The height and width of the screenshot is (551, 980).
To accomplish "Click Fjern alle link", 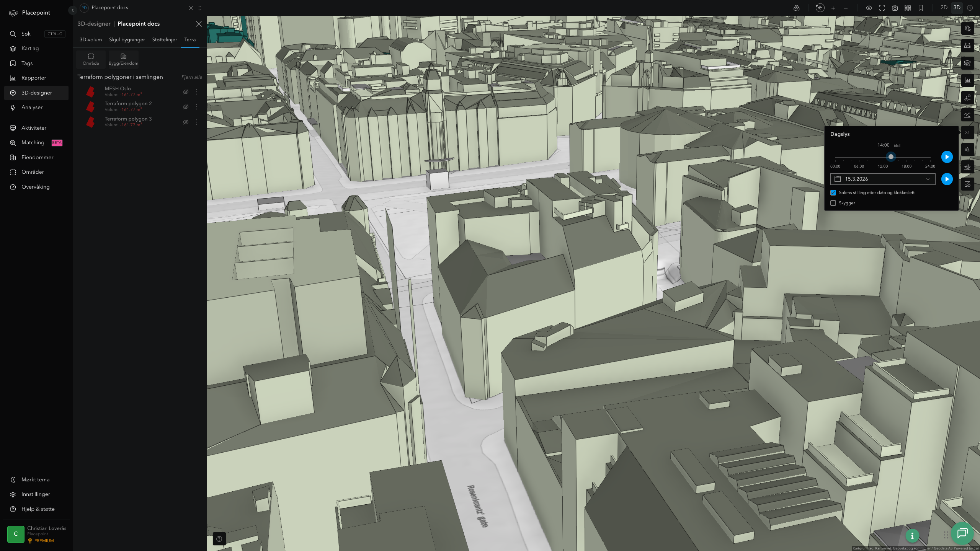I will (192, 77).
